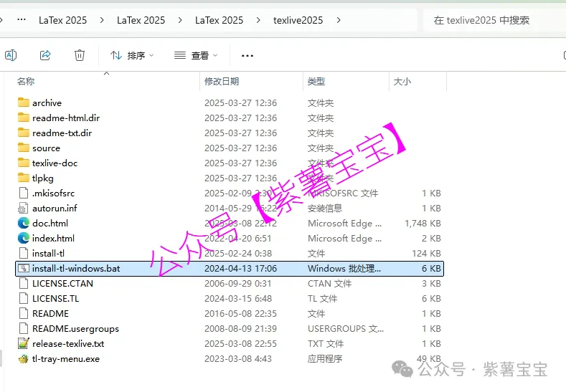Open the 查看 view dropdown
This screenshot has height=392, width=566.
point(195,55)
